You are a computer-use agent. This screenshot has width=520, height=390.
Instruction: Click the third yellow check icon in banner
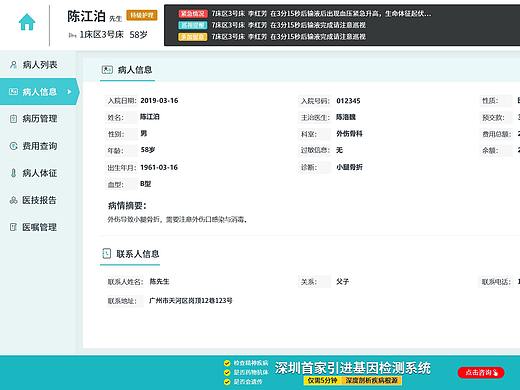point(227,382)
